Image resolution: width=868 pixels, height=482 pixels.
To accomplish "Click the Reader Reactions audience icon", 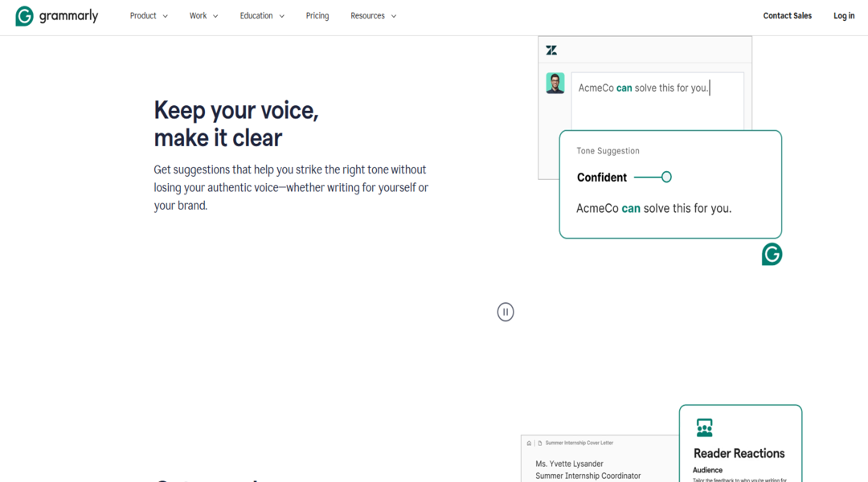I will 705,427.
